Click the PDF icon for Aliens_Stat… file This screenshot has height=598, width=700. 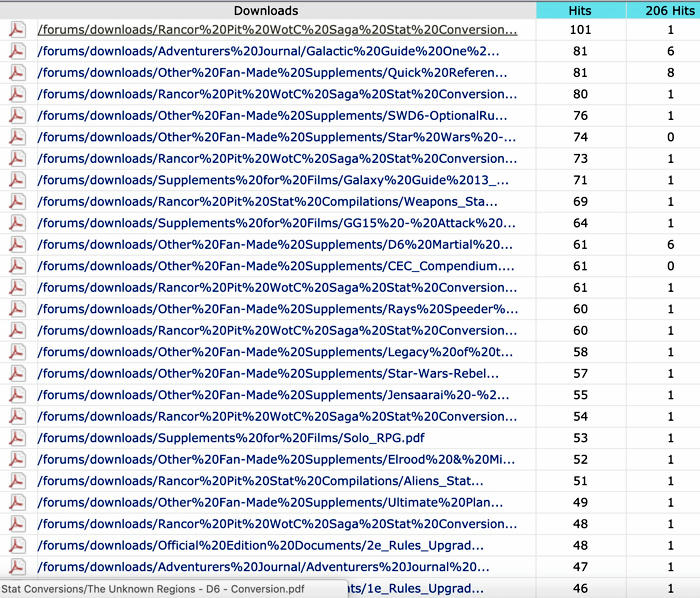coord(17,481)
